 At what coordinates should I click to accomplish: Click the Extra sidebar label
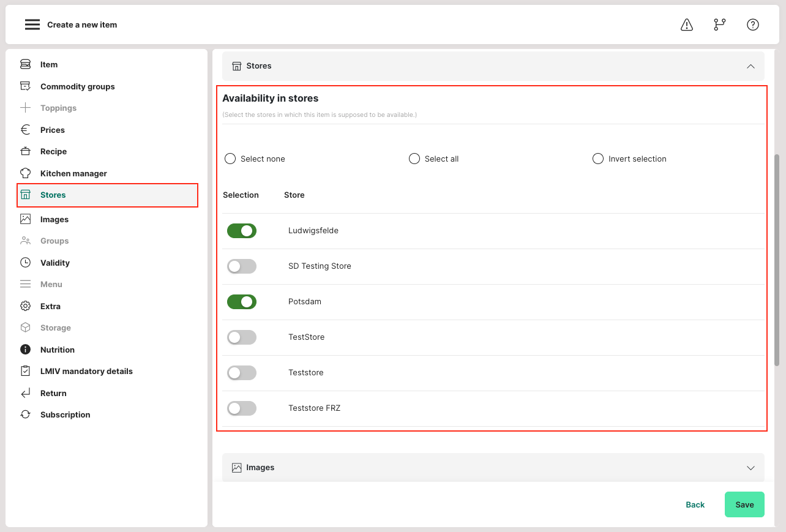pyautogui.click(x=50, y=306)
